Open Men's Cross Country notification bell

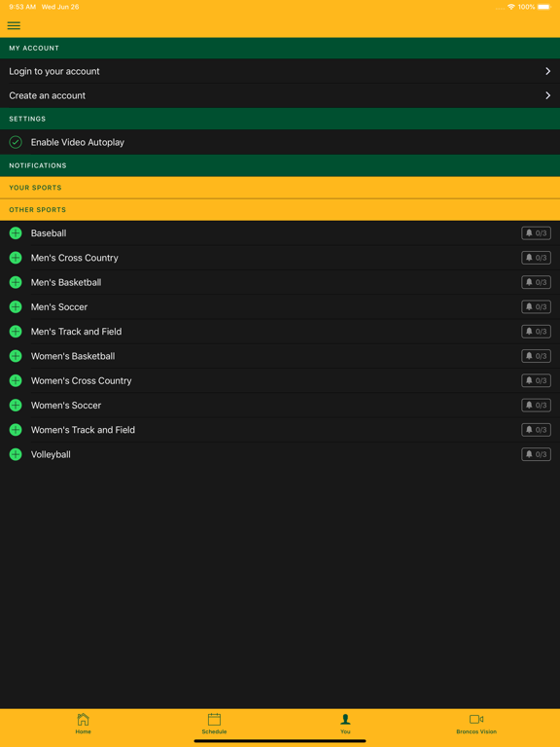536,258
